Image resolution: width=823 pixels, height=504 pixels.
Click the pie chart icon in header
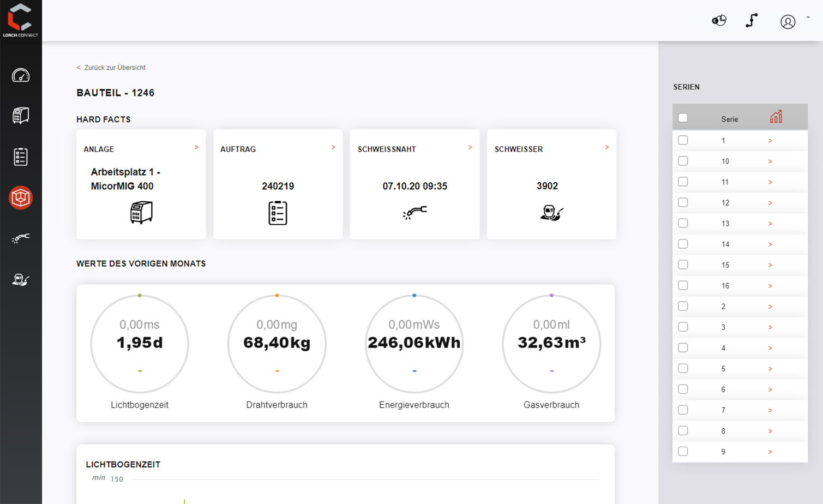coord(719,21)
